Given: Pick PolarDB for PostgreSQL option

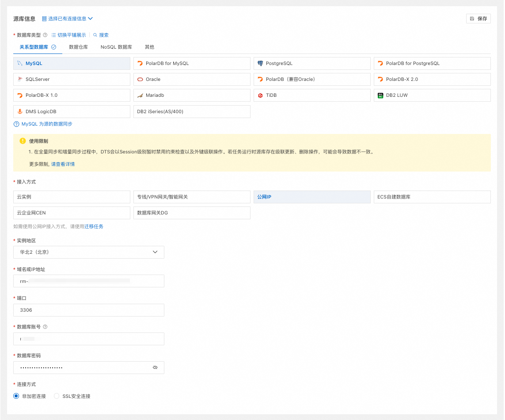Looking at the screenshot, I should point(432,64).
